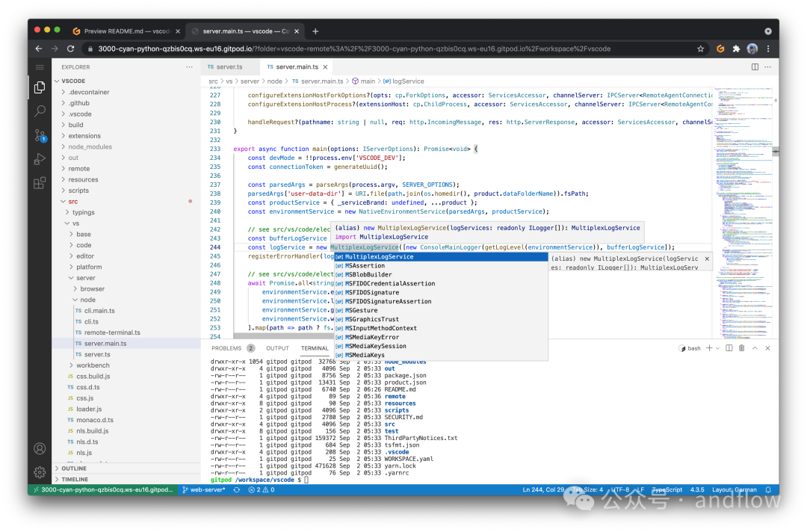Open editor more actions ellipsis
Screen dimensions: 807x532
[x=767, y=67]
